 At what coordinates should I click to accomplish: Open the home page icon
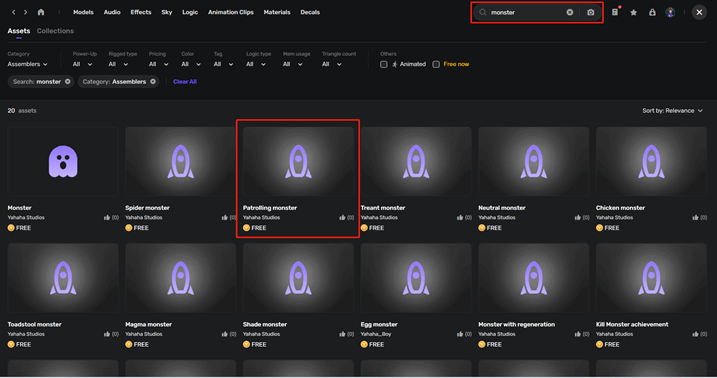41,12
